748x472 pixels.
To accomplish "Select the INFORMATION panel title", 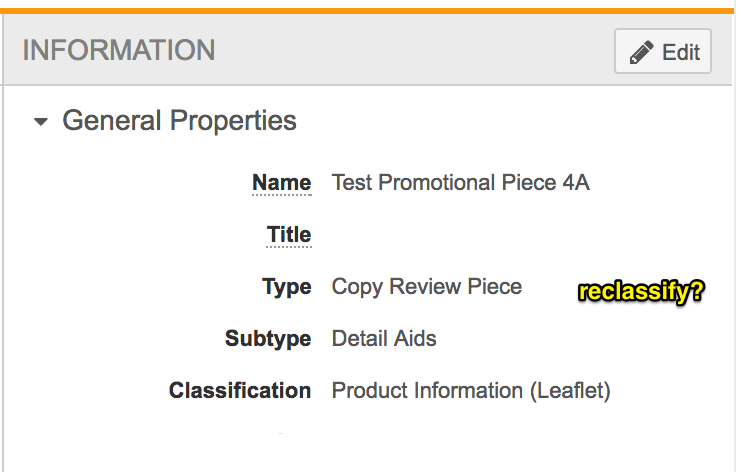I will [119, 50].
